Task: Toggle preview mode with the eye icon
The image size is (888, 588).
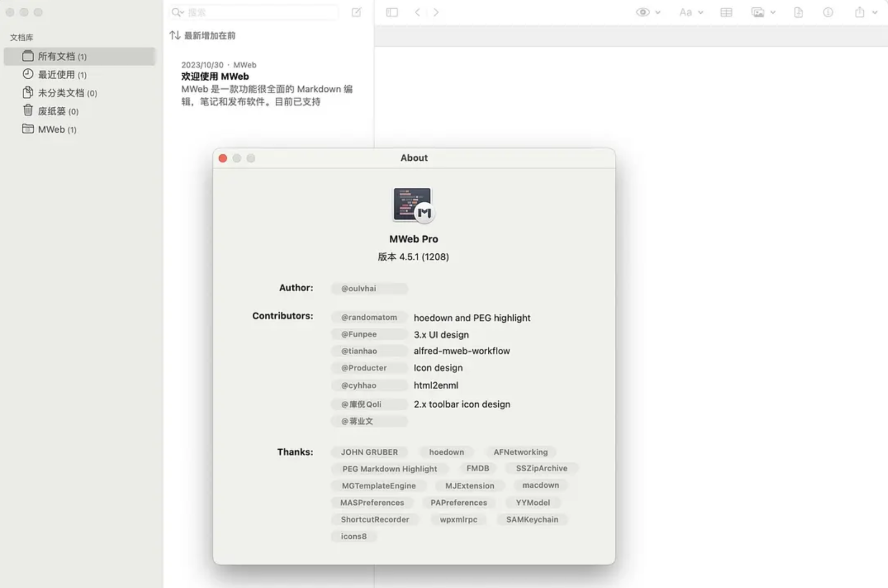Action: click(x=642, y=12)
